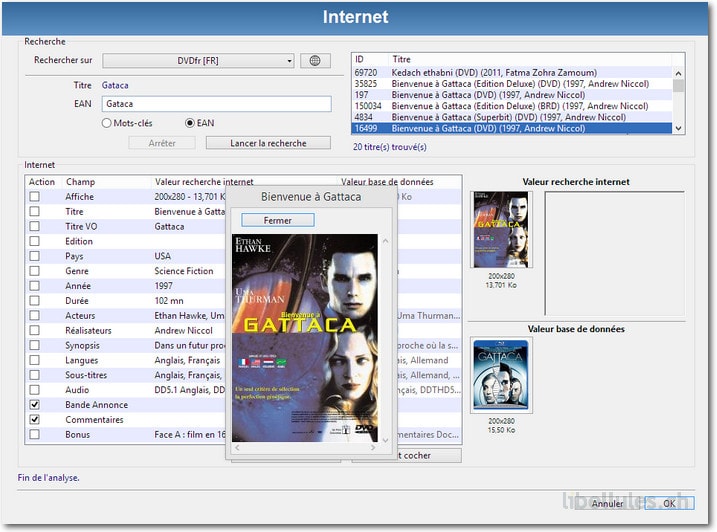Click popup horizontal scroll right arrow
This screenshot has height=532, width=717.
373,448
